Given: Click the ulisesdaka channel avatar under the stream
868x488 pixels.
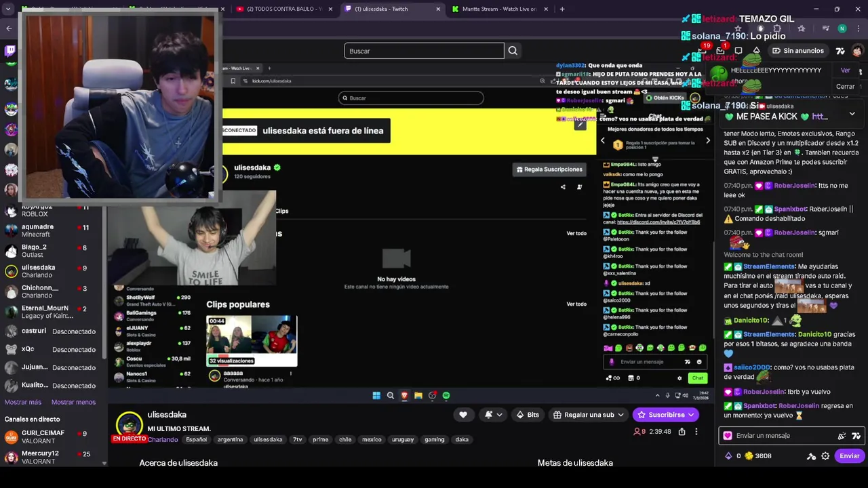Looking at the screenshot, I should [129, 425].
